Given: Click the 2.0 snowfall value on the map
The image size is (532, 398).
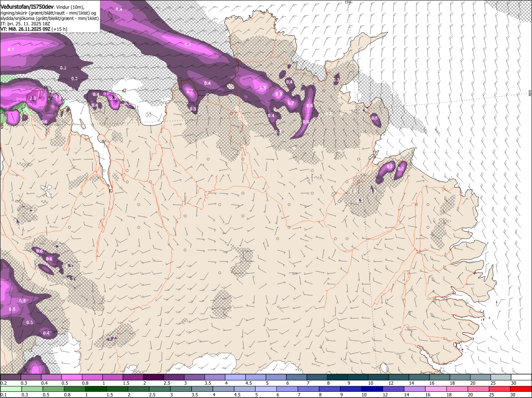Looking at the screenshot, I should click(33, 98).
